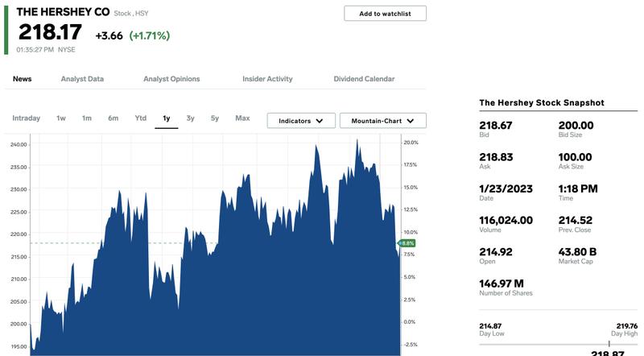The image size is (644, 356).
Task: Click the 218.83 Ask value
Action: [496, 157]
